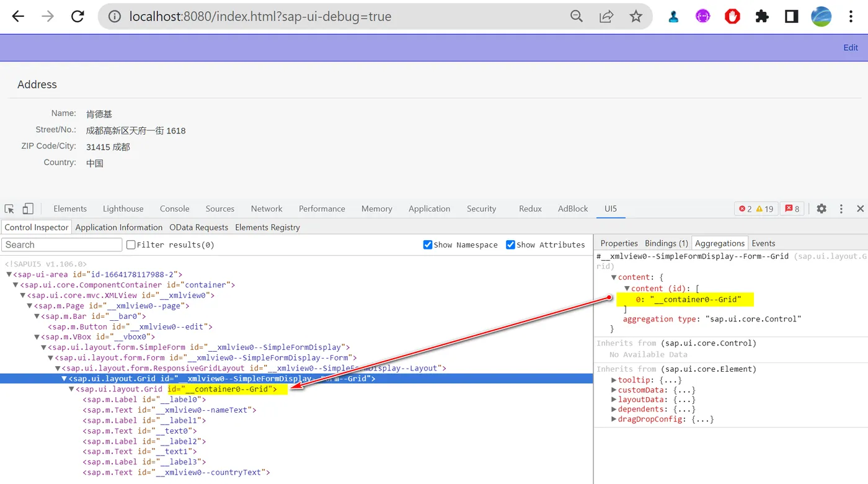This screenshot has height=484, width=868.
Task: Collapse the sap.m.VBox __vbox0 node
Action: coord(37,337)
